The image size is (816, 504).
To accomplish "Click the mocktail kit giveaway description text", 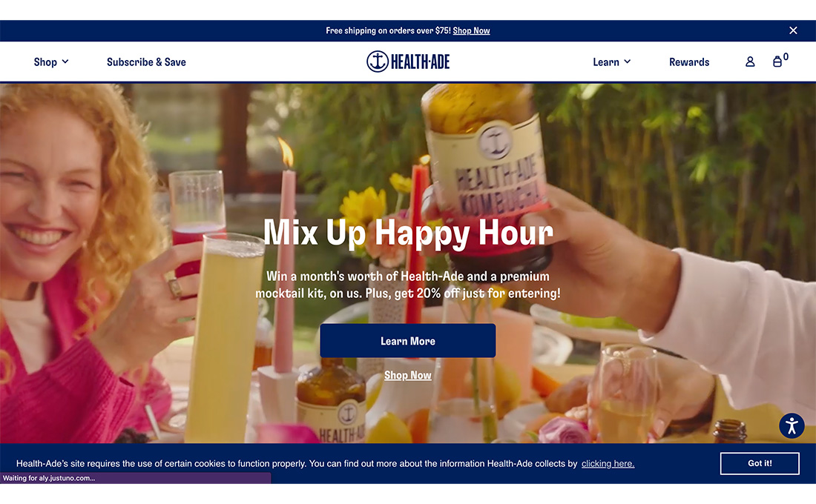I will 407,285.
